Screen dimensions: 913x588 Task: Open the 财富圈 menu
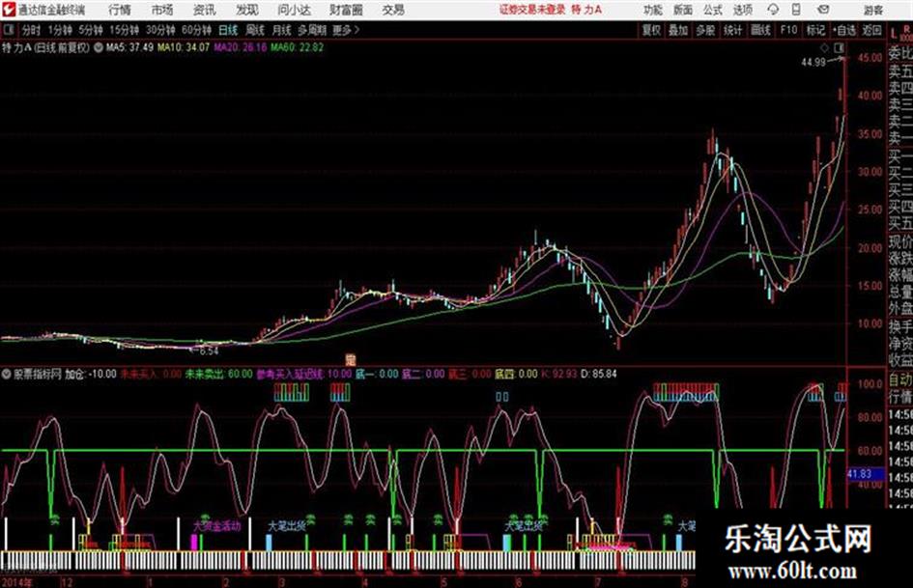[346, 10]
